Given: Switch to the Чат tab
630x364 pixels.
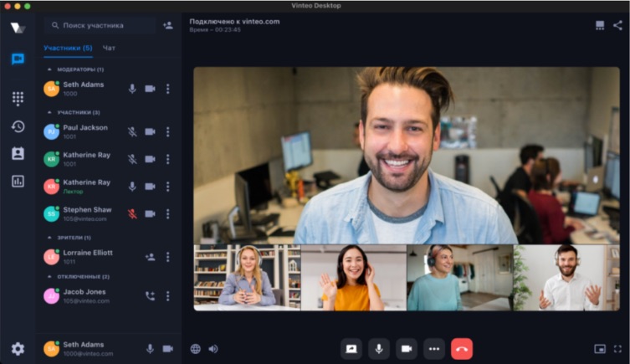Looking at the screenshot, I should click(109, 48).
